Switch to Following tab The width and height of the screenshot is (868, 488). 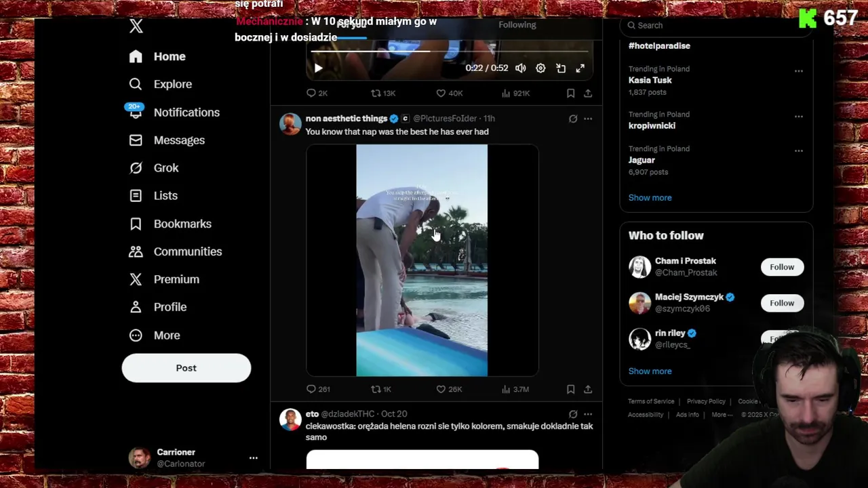[x=517, y=25]
